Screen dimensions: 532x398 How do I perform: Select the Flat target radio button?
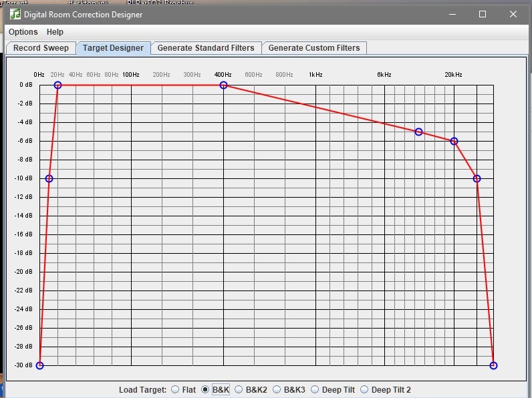(x=175, y=389)
